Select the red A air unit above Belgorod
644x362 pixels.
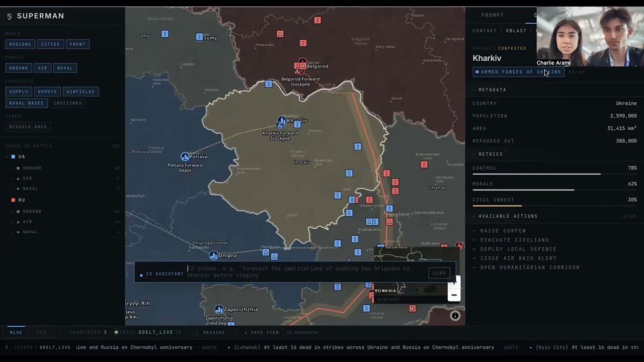[280, 34]
